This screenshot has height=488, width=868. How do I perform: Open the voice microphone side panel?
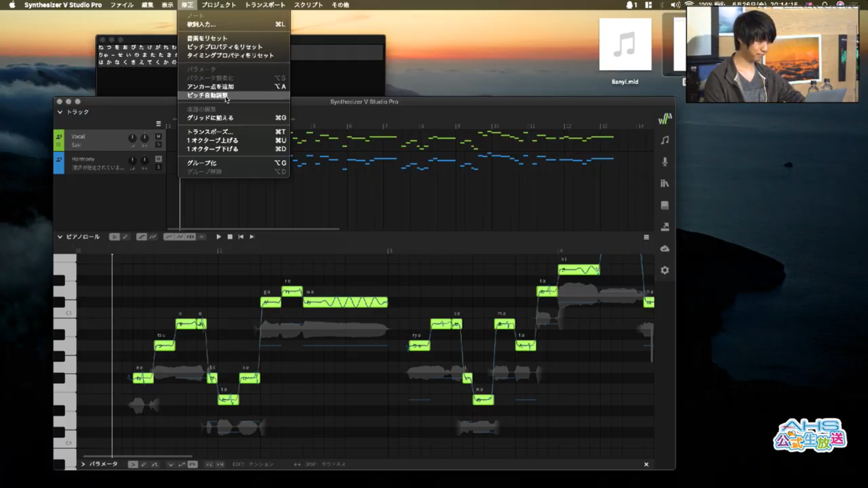tap(665, 162)
